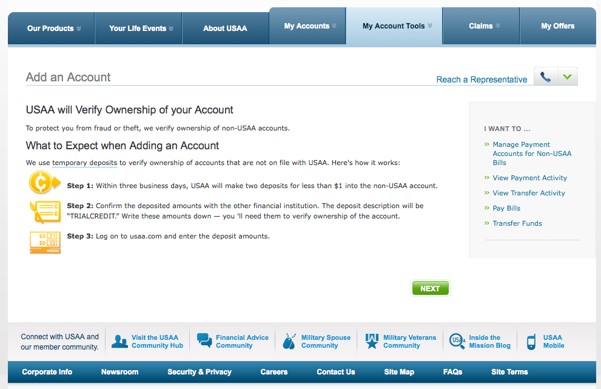Select the My Offers tab
601x389 pixels.
pos(558,26)
